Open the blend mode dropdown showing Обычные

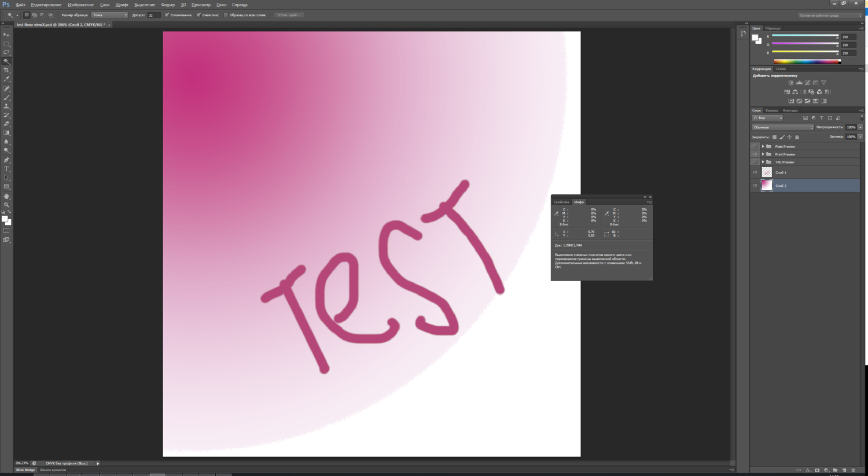(782, 127)
